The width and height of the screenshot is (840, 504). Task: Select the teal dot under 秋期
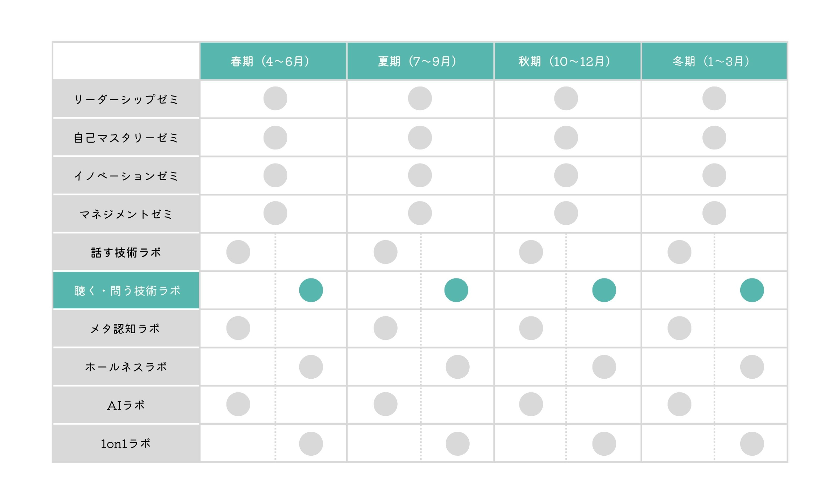604,290
